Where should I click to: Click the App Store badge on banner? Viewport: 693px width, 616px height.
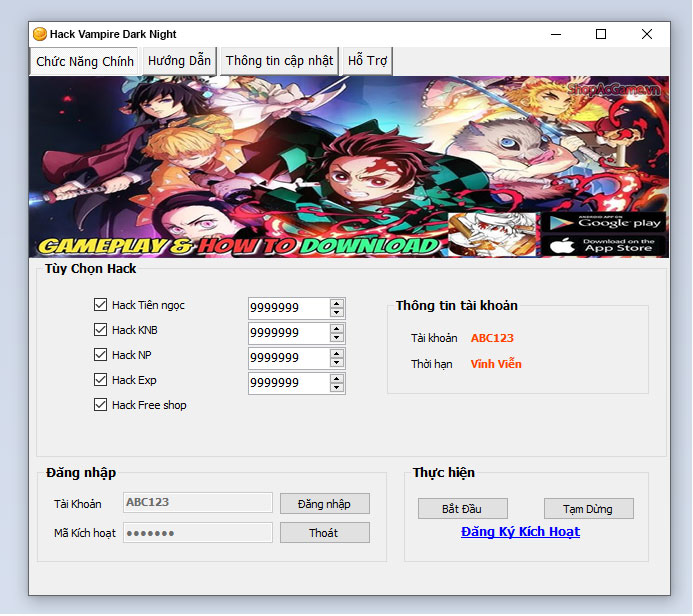point(603,246)
